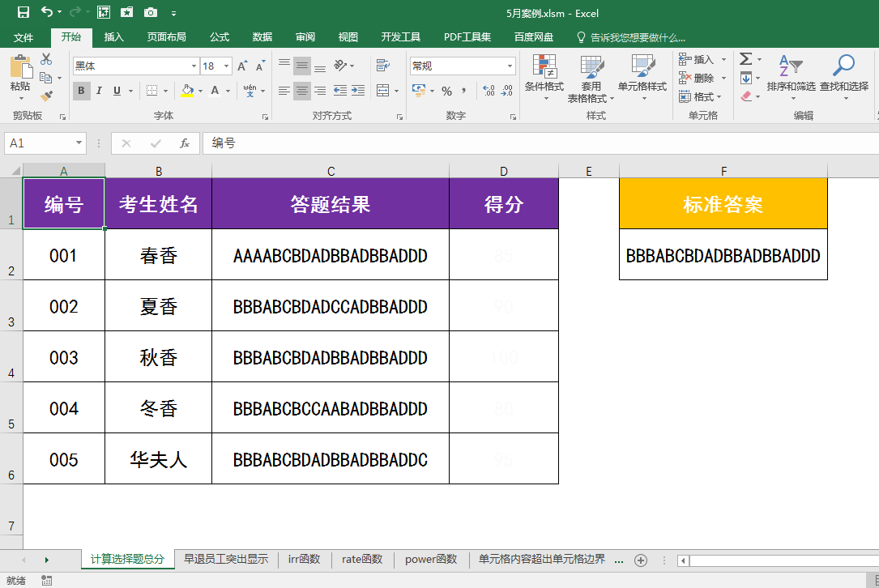Screen dimensions: 879x588
Task: Click the Insert Function fx icon
Action: coord(185,143)
